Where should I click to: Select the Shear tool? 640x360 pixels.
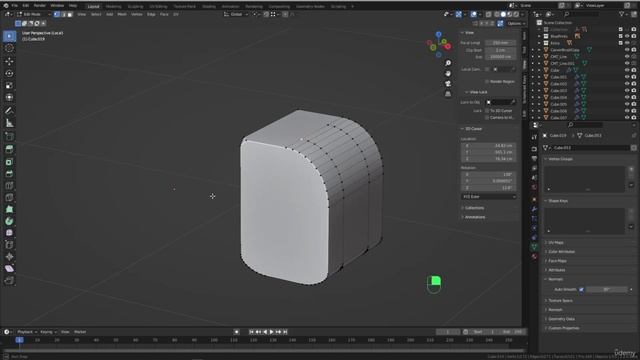[x=9, y=269]
